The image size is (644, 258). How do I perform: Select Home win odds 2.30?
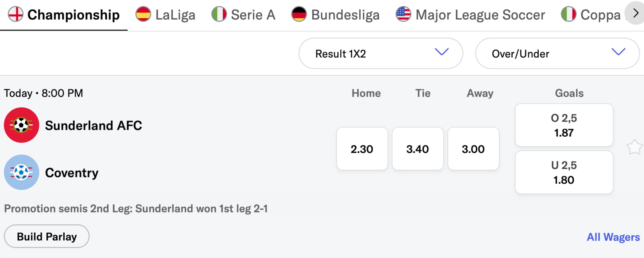click(362, 149)
